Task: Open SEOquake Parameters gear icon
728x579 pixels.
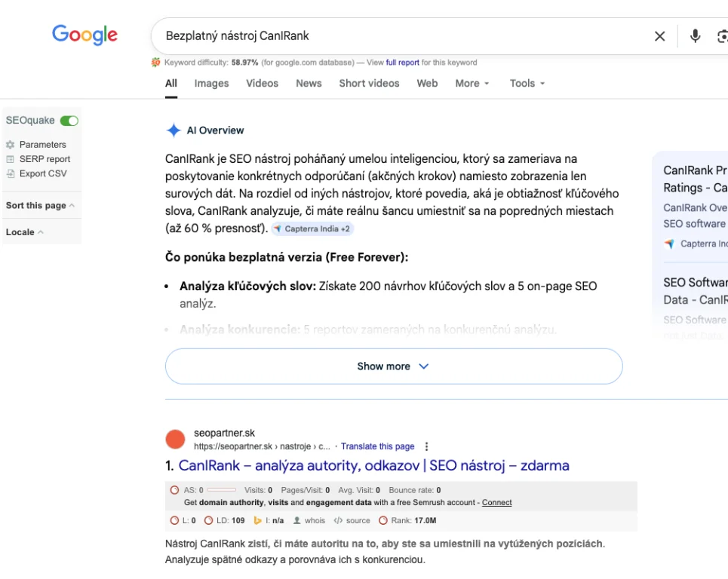Action: (11, 145)
